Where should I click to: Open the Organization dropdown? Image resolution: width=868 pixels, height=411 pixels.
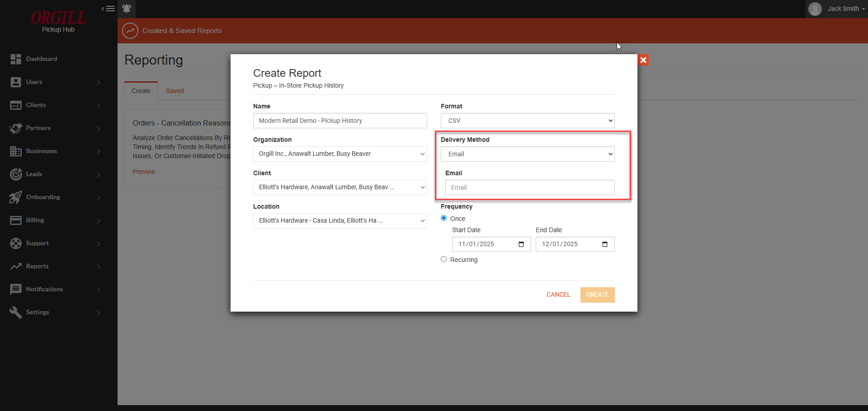(340, 154)
